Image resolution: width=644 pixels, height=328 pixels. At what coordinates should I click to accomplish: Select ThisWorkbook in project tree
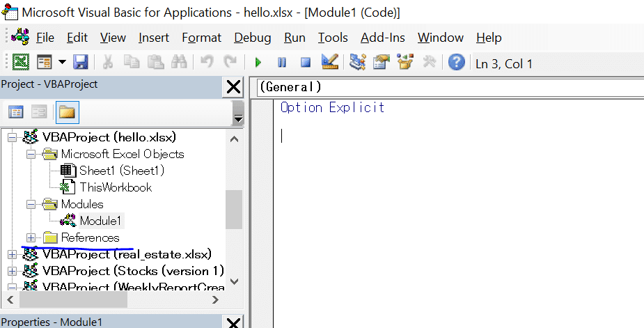116,187
